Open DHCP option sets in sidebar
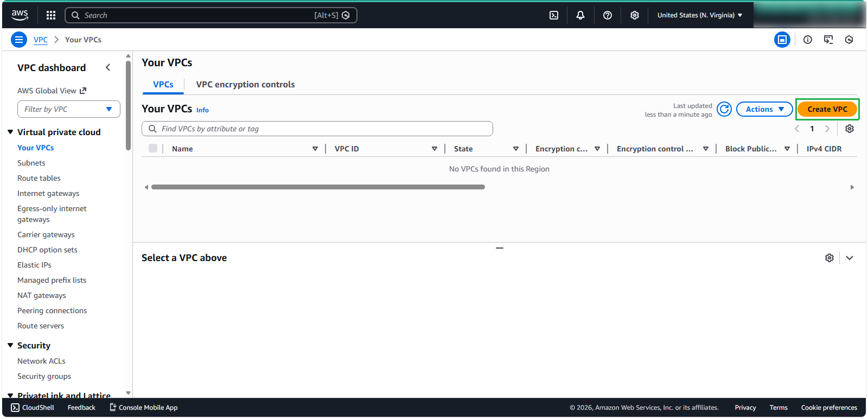The height and width of the screenshot is (419, 868). click(x=47, y=250)
